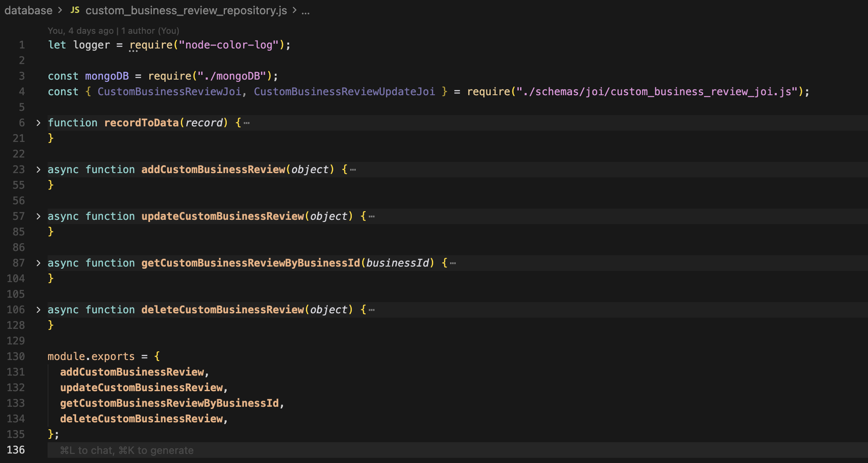Click line number 130 in the gutter
Viewport: 868px width, 463px height.
point(16,357)
